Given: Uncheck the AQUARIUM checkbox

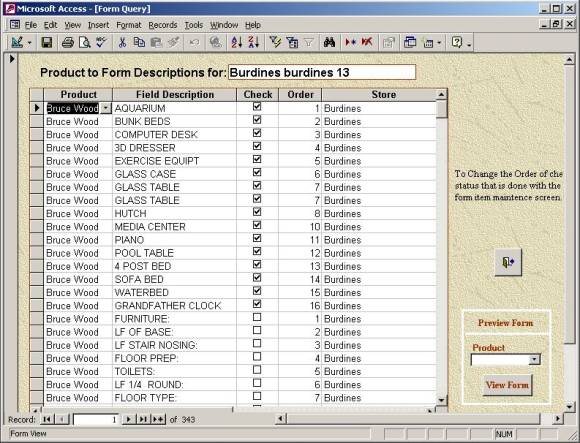Looking at the screenshot, I should coord(257,106).
